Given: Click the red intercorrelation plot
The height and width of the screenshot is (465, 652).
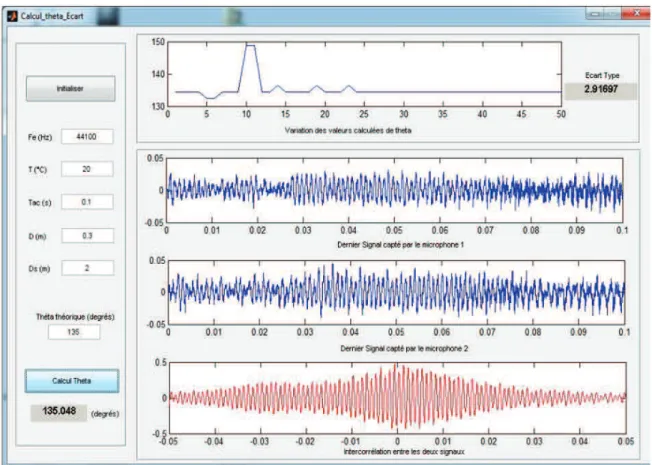Looking at the screenshot, I should [x=397, y=398].
